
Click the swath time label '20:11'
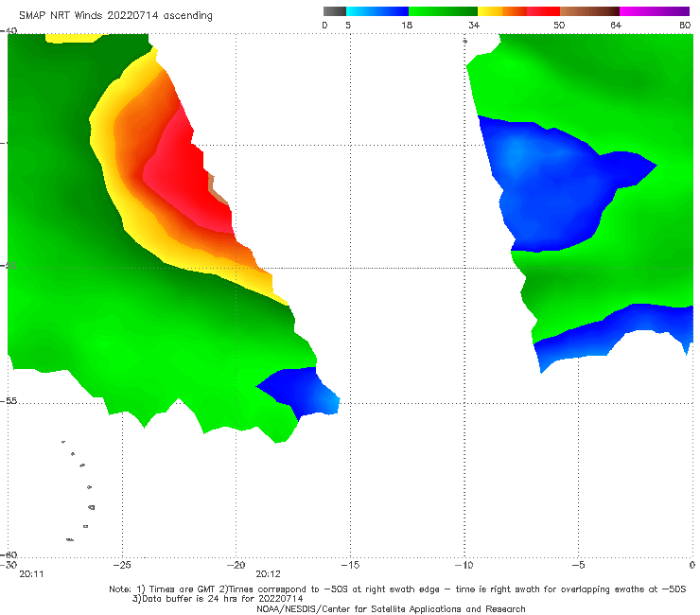31,574
